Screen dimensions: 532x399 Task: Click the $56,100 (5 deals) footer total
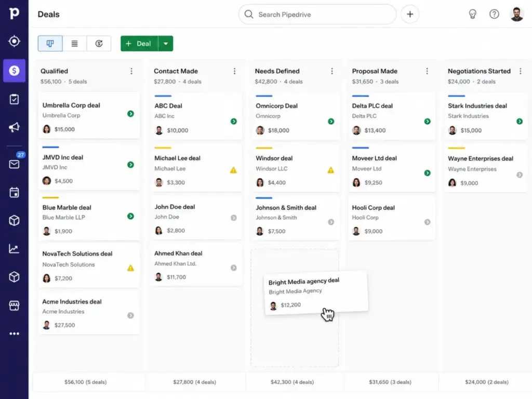86,382
